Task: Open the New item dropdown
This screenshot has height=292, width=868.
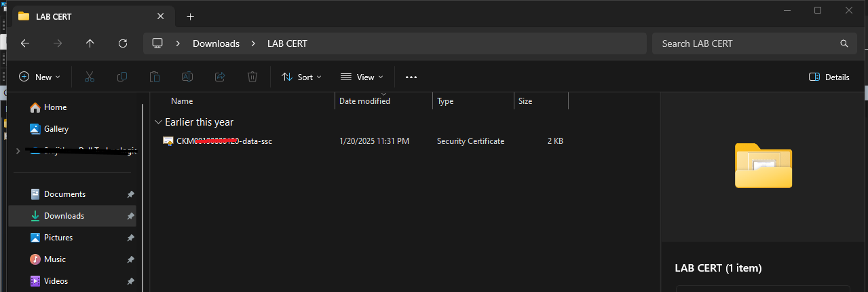Action: click(39, 77)
